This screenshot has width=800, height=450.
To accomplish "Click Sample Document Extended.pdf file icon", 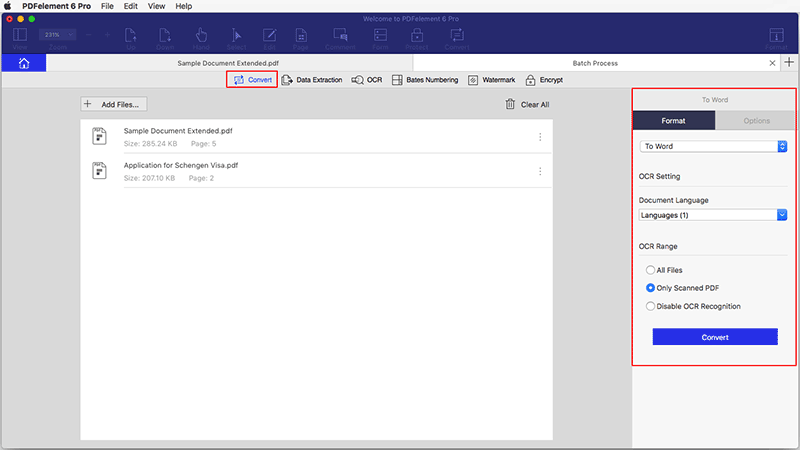I will tap(99, 136).
